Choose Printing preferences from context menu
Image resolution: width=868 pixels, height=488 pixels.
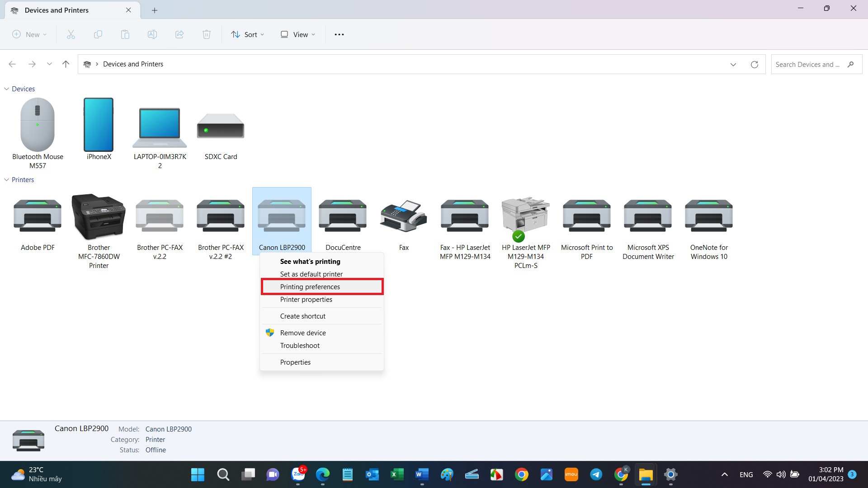tap(310, 287)
